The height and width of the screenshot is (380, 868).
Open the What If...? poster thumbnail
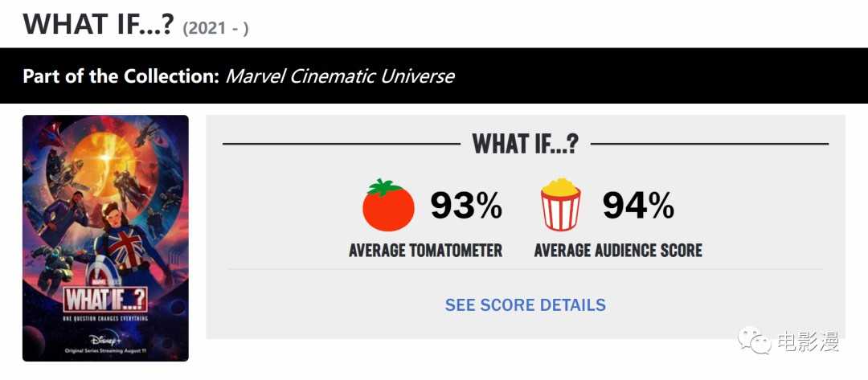tap(105, 238)
